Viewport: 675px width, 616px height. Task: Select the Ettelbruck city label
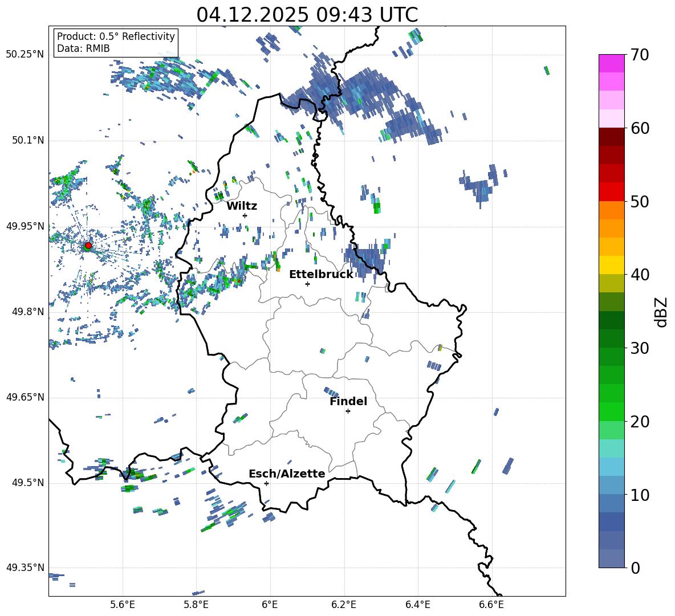tap(321, 275)
